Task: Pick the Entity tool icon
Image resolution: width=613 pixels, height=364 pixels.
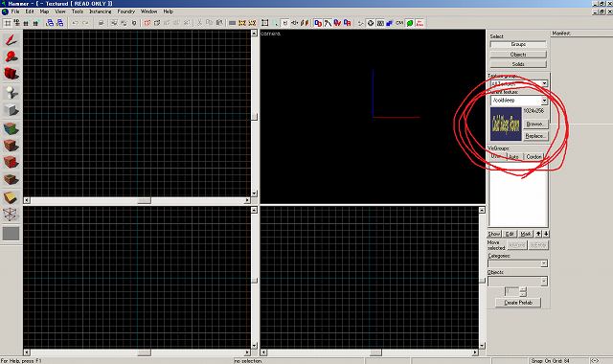Action: pyautogui.click(x=11, y=92)
